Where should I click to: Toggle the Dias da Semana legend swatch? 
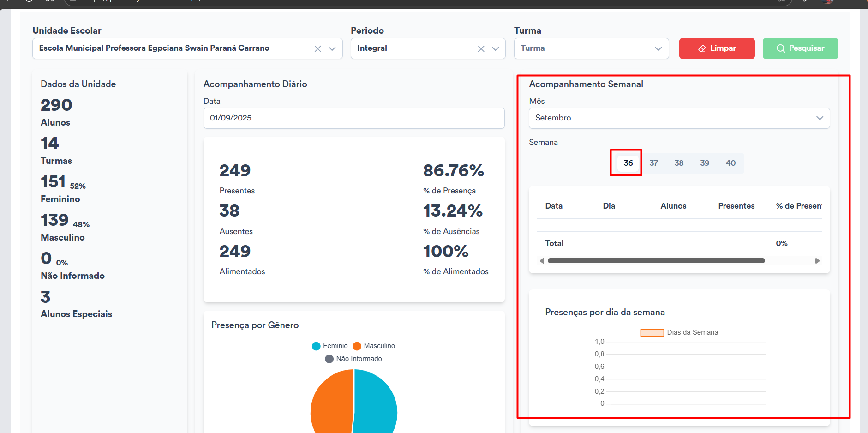(x=652, y=333)
